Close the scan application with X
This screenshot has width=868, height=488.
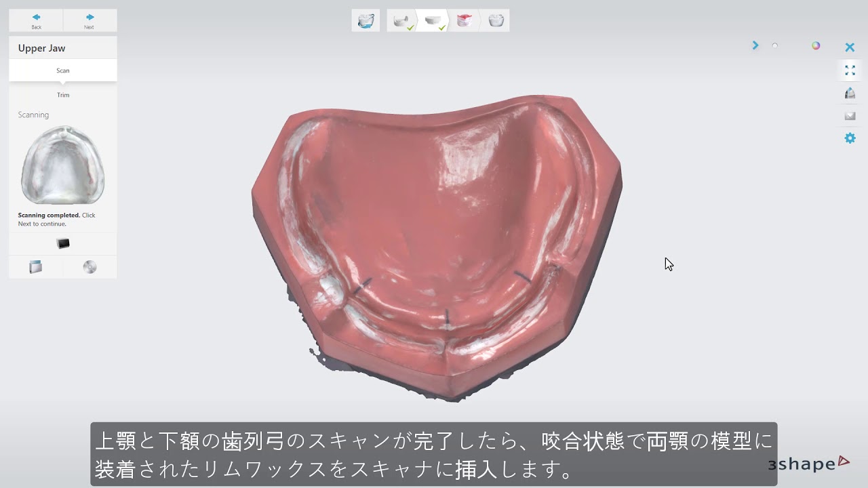pos(850,47)
